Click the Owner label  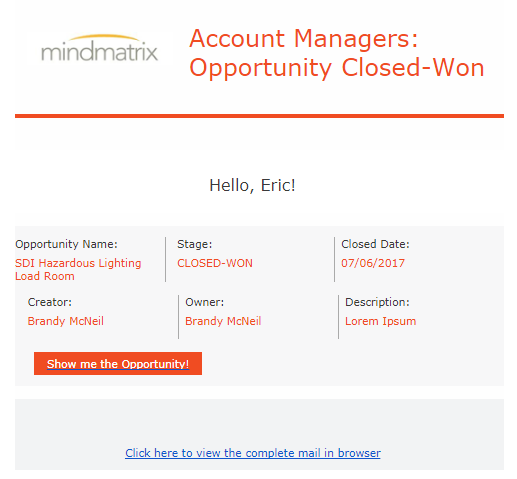coord(204,302)
